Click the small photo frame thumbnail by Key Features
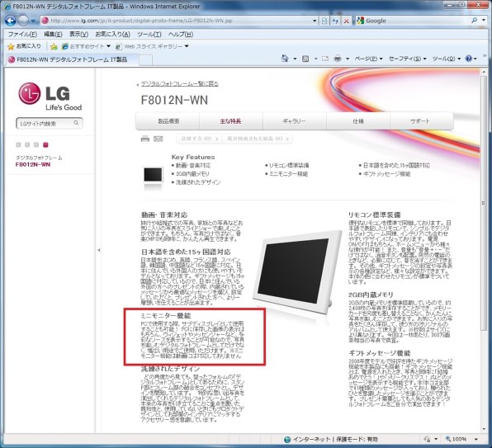Image resolution: width=492 pixels, height=448 pixels. [153, 175]
